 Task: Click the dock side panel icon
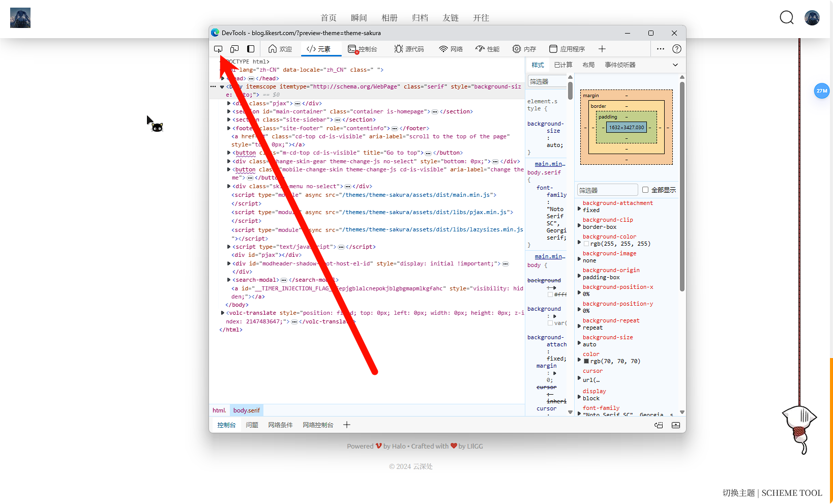coord(251,49)
